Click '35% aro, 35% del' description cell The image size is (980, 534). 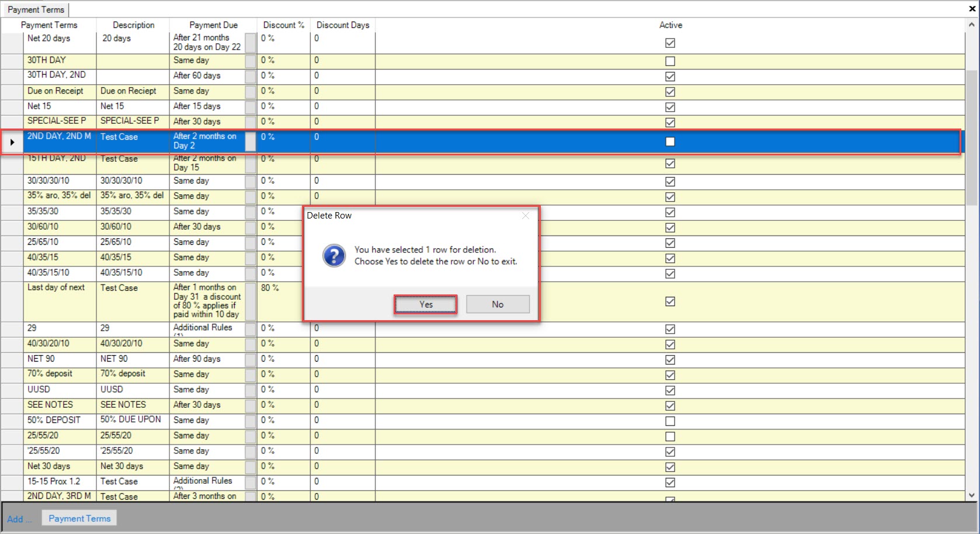(133, 196)
